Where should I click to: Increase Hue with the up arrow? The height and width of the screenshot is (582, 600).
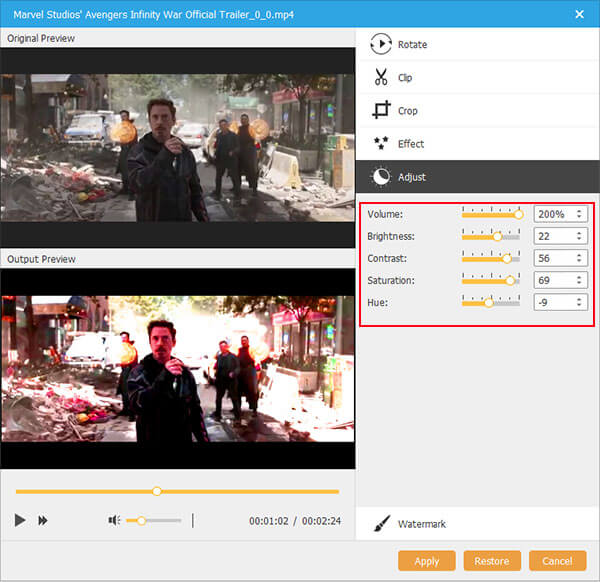pyautogui.click(x=579, y=299)
